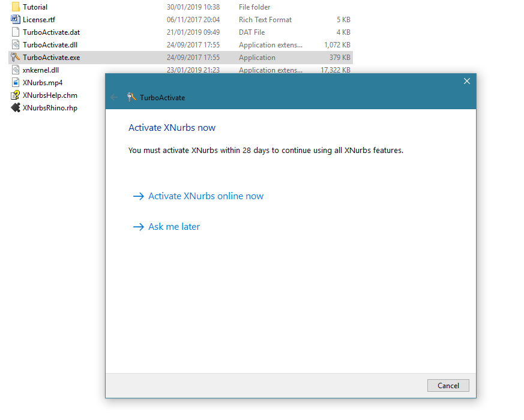Click the XNurbsHelp.chm help icon
The image size is (524, 420).
point(16,95)
